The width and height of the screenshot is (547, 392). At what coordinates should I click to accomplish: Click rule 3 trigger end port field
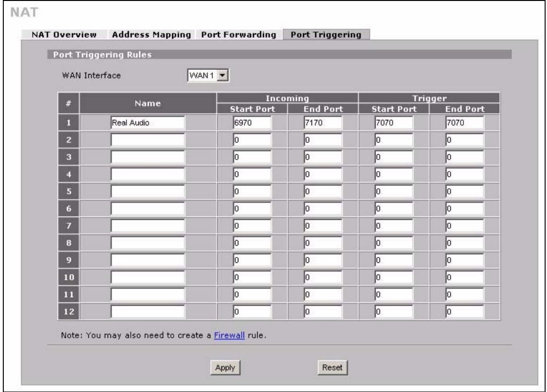click(465, 157)
